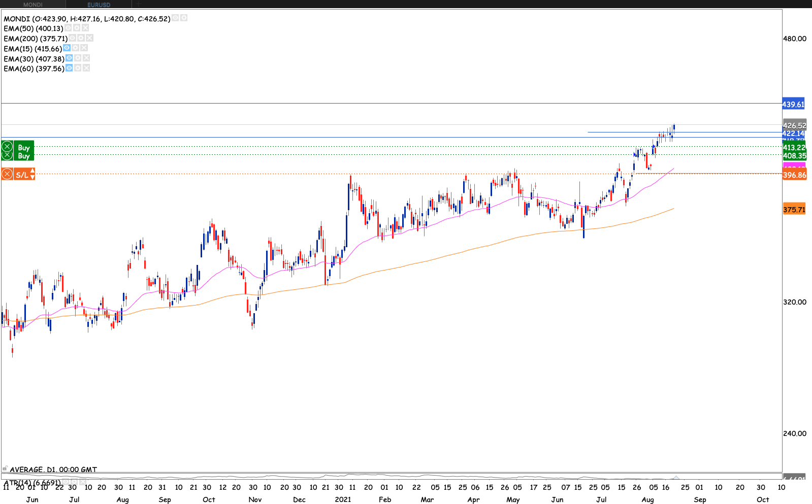This screenshot has height=504, width=812.
Task: Open settings gear for EMA(50) indicator
Action: coord(77,28)
